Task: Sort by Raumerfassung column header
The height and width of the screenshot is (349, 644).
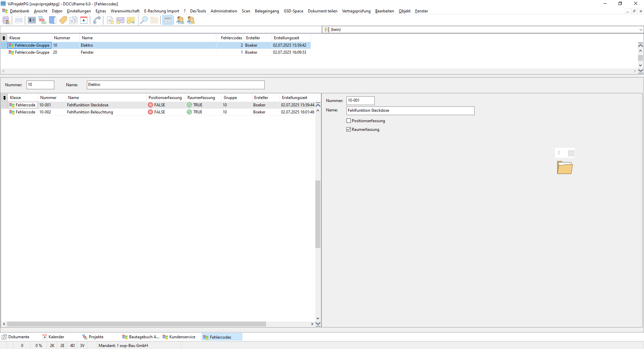Action: coord(203,98)
